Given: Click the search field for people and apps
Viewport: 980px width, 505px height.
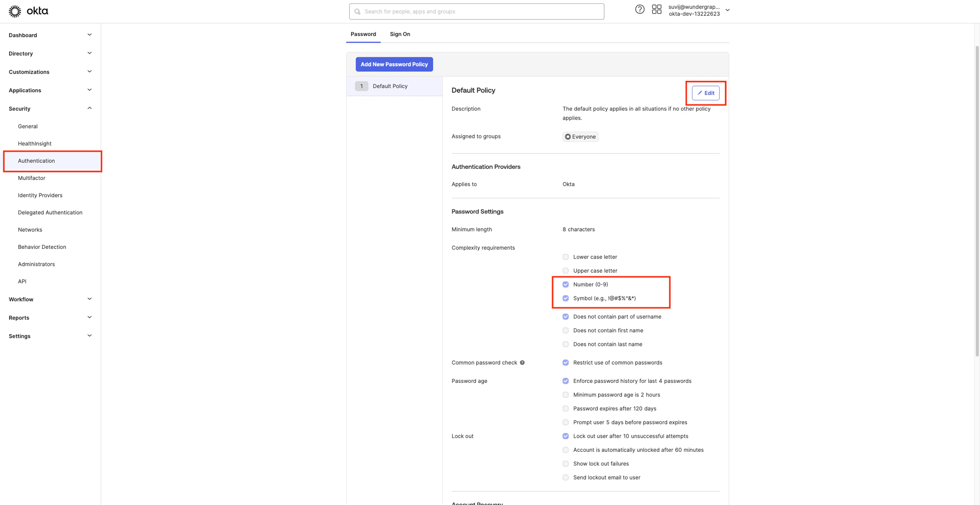Looking at the screenshot, I should 476,11.
